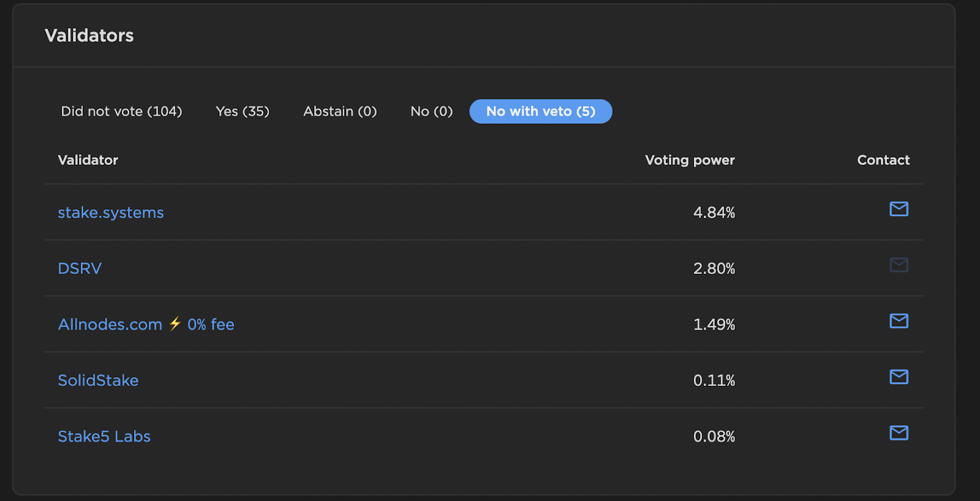Click the Contact column header

coord(883,160)
